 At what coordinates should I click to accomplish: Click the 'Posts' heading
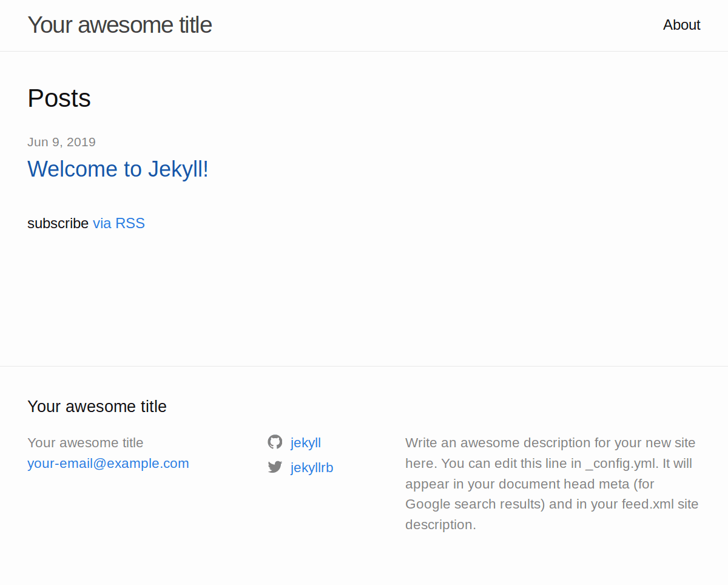coord(59,98)
